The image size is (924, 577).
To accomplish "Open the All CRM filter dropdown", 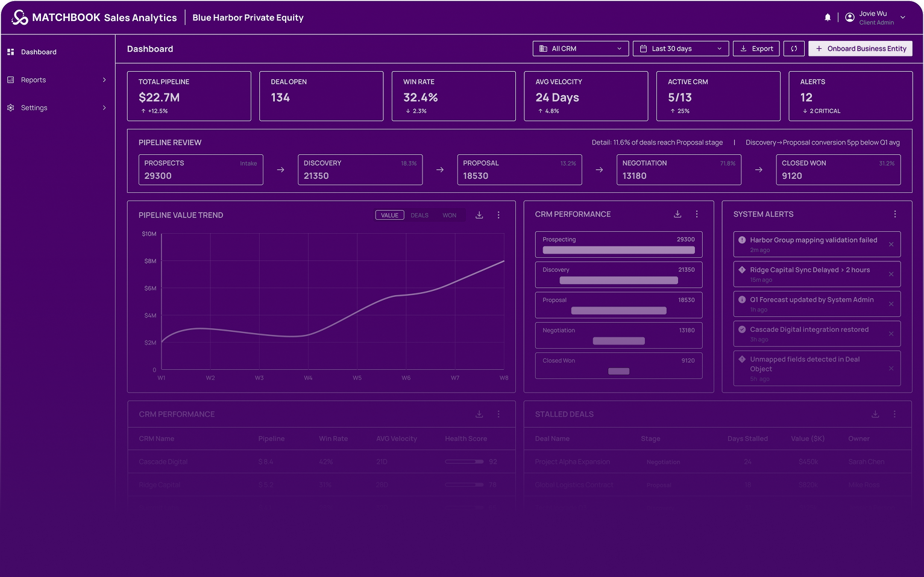I will tap(580, 48).
